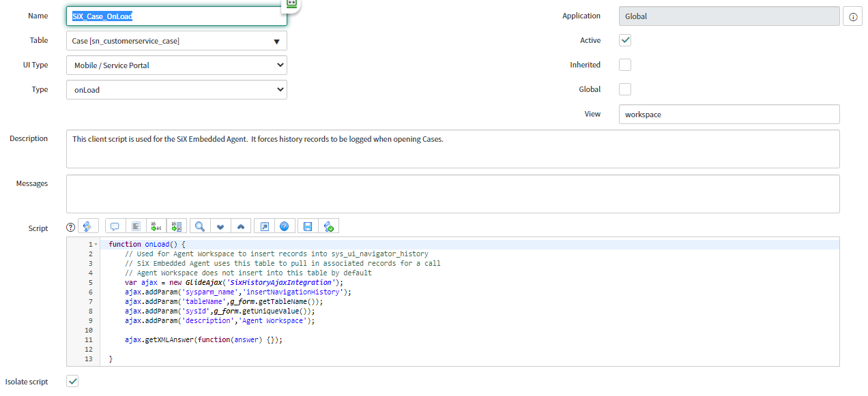Enable the Inherited checkbox
This screenshot has width=868, height=396.
point(625,65)
